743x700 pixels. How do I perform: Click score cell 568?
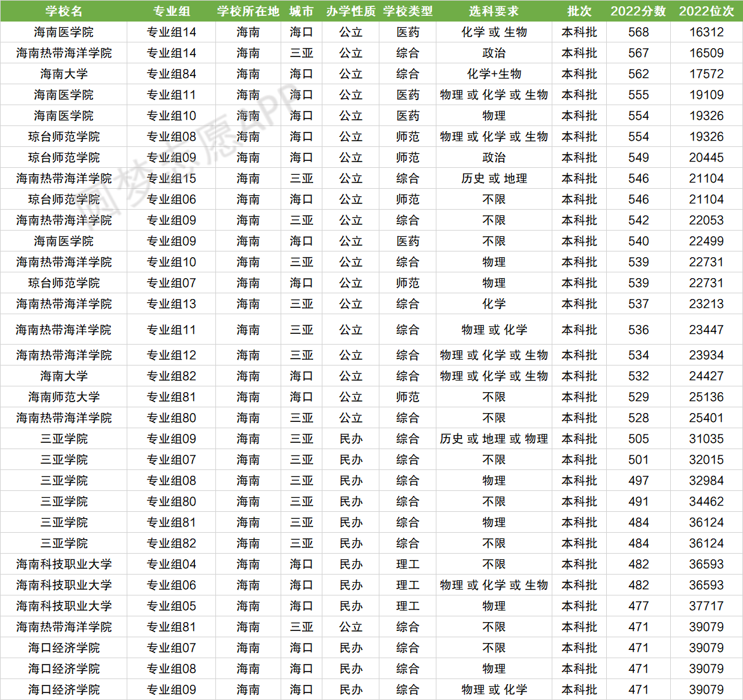(x=638, y=32)
